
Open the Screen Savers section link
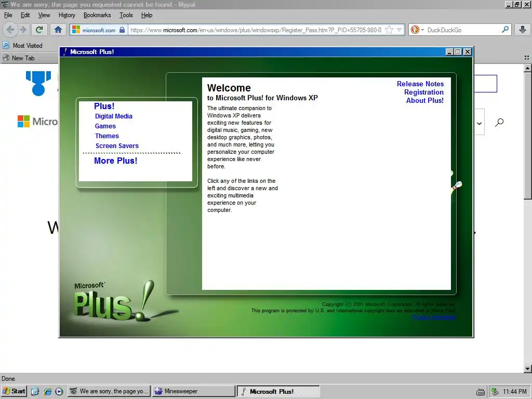[117, 145]
